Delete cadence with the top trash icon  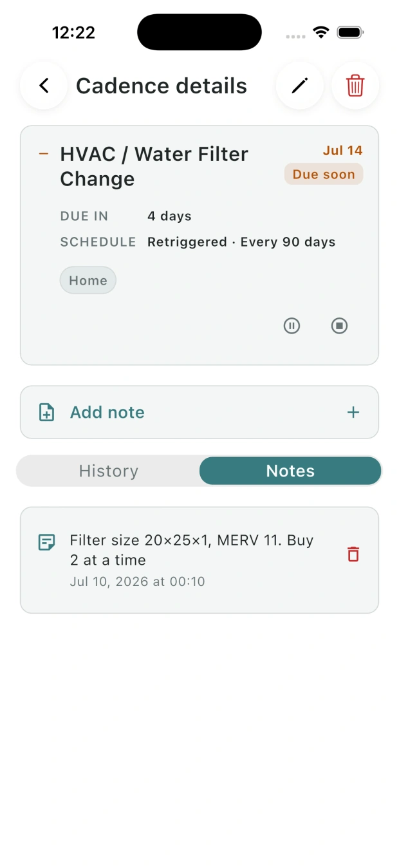tap(355, 86)
